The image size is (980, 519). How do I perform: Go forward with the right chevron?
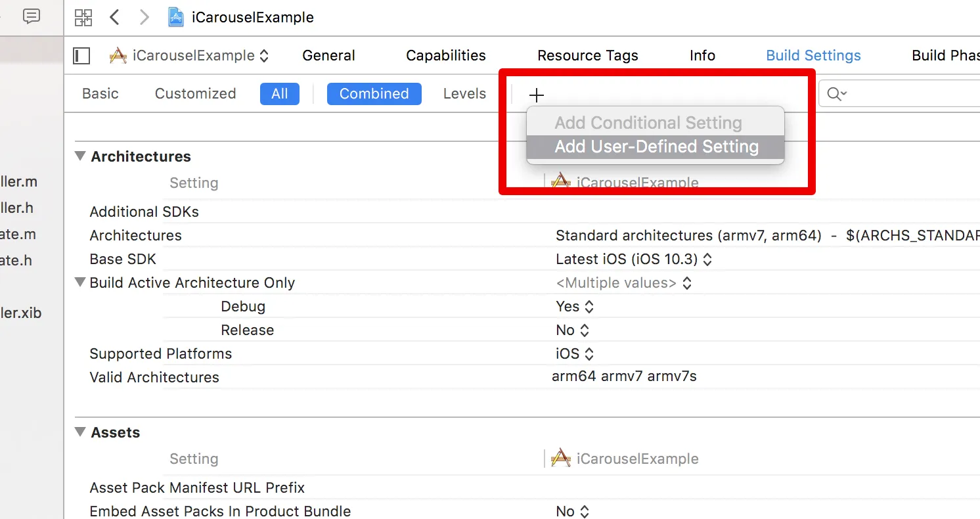pyautogui.click(x=144, y=18)
